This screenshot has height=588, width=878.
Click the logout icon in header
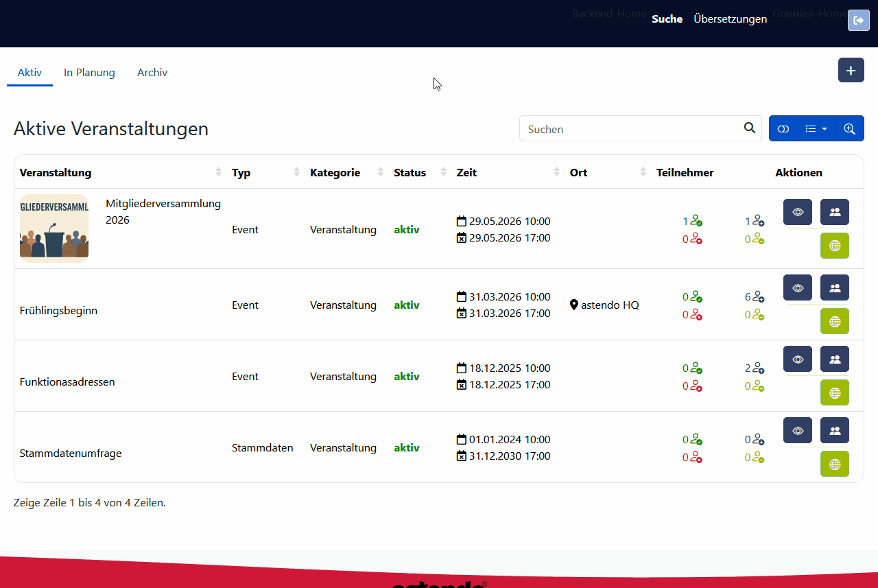tap(858, 21)
